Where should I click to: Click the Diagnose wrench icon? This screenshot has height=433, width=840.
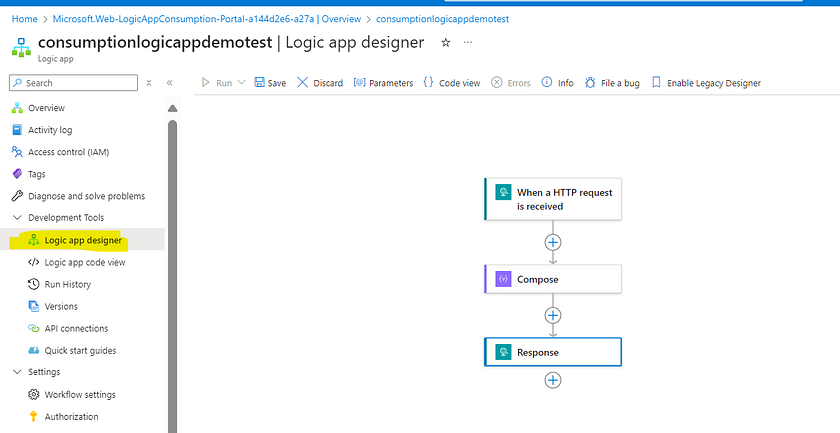tap(17, 196)
